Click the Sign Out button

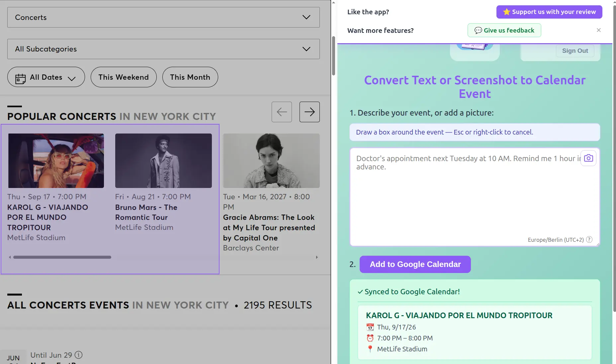(x=575, y=51)
